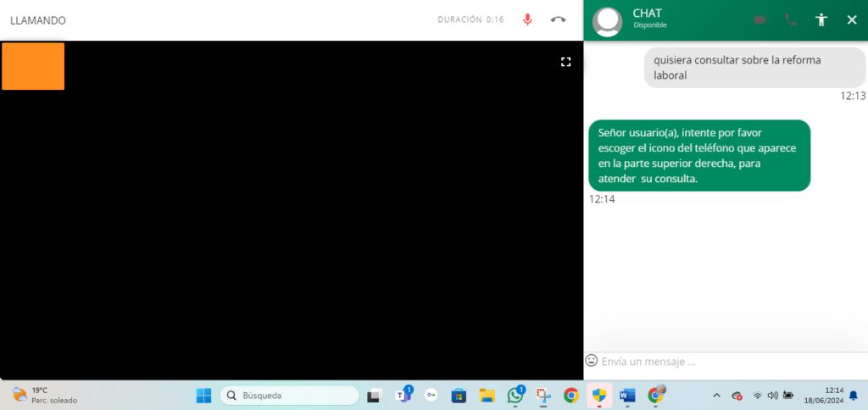Click the tray icon with red X

(737, 396)
